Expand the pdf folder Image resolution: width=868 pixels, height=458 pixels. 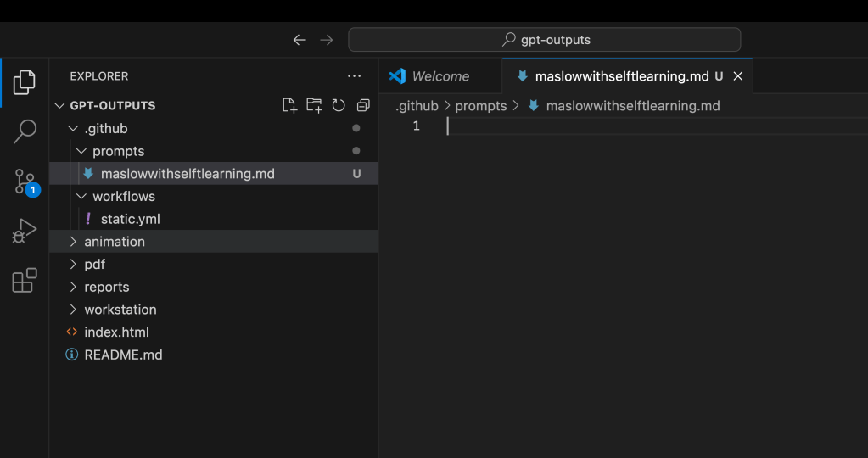click(x=213, y=265)
